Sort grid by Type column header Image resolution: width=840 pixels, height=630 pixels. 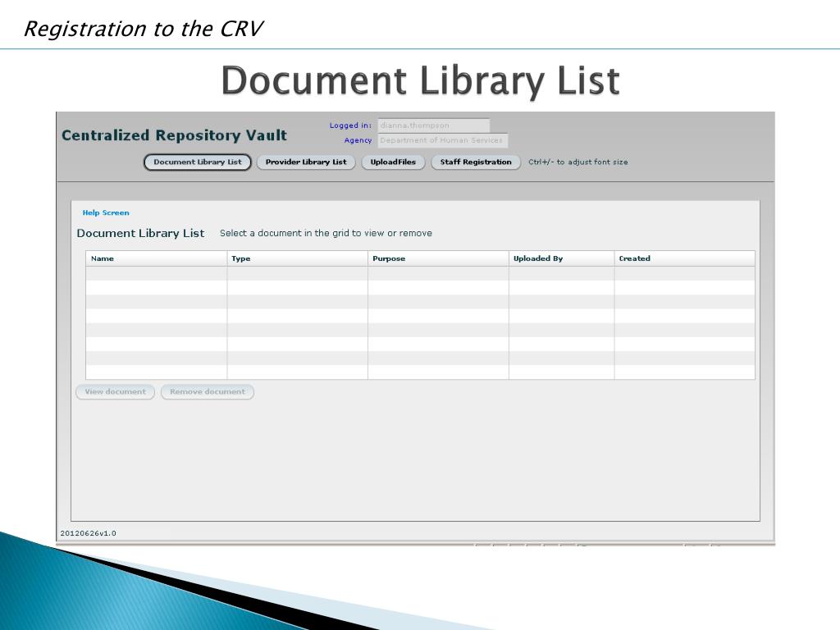pyautogui.click(x=297, y=258)
